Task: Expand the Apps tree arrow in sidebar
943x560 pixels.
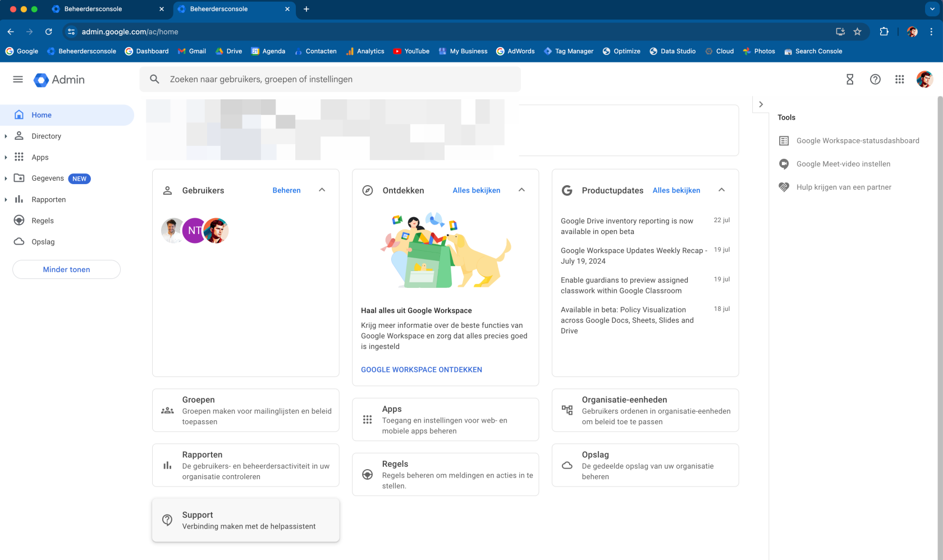Action: coord(6,158)
